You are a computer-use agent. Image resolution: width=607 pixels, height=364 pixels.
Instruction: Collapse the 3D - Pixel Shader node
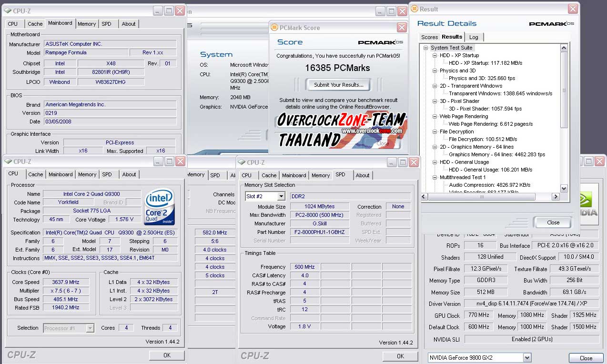point(435,101)
